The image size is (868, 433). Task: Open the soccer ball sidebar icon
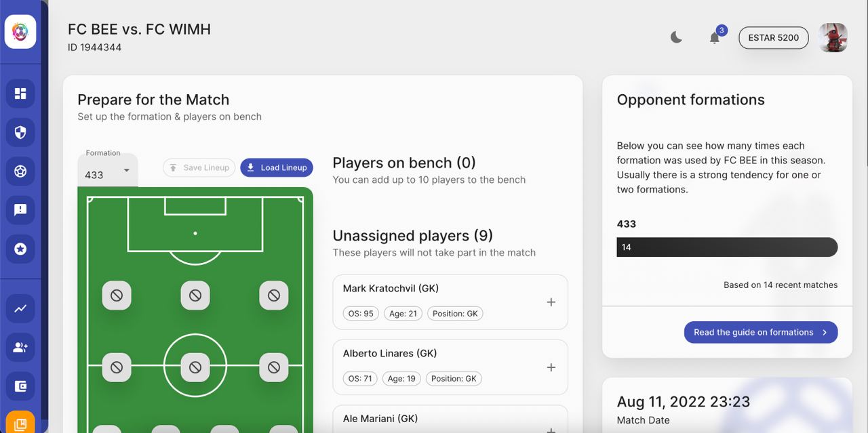point(20,171)
